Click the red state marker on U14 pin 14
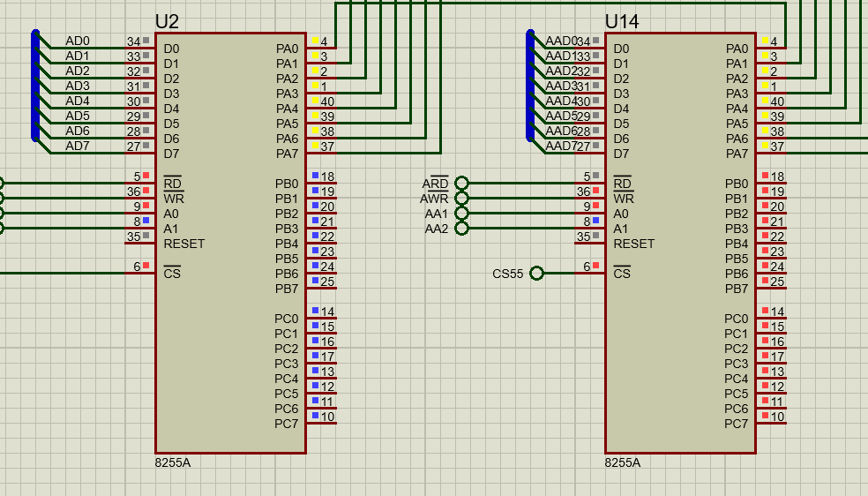This screenshot has width=868, height=496. point(765,311)
